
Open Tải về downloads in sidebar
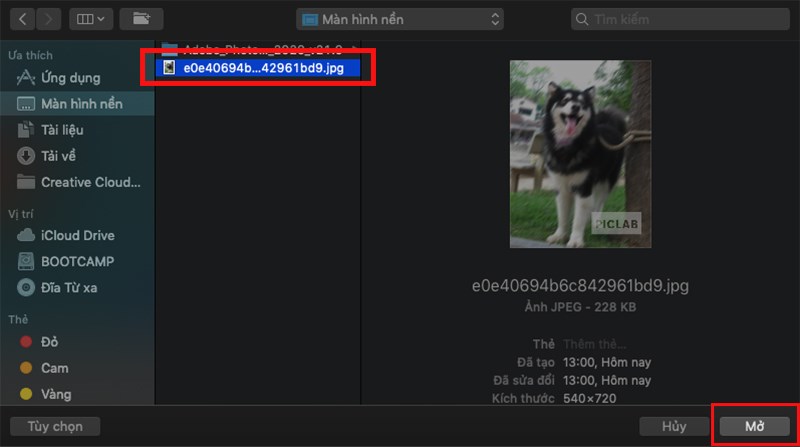pyautogui.click(x=58, y=156)
